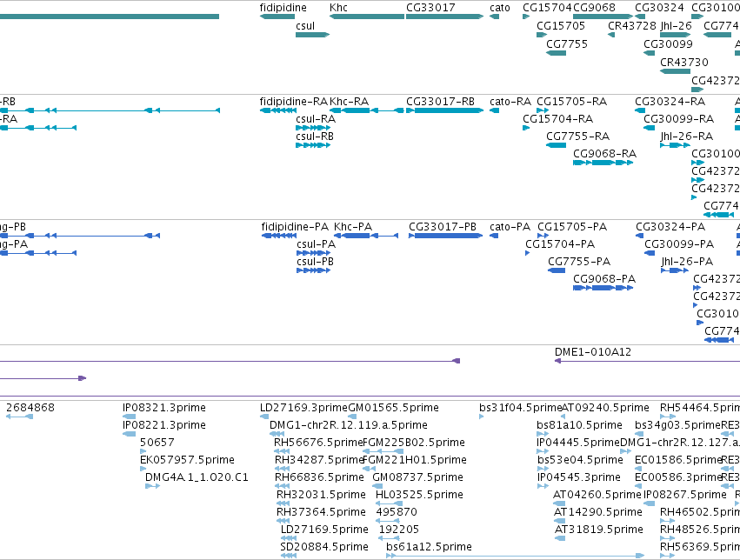Select the CG15705 gene label

[x=561, y=25]
